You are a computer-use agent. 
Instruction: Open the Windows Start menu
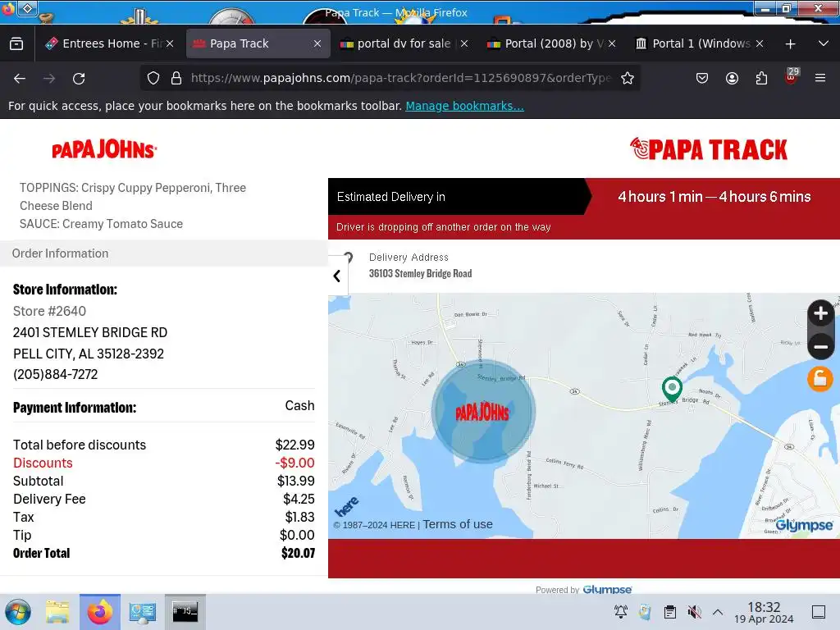coord(18,612)
